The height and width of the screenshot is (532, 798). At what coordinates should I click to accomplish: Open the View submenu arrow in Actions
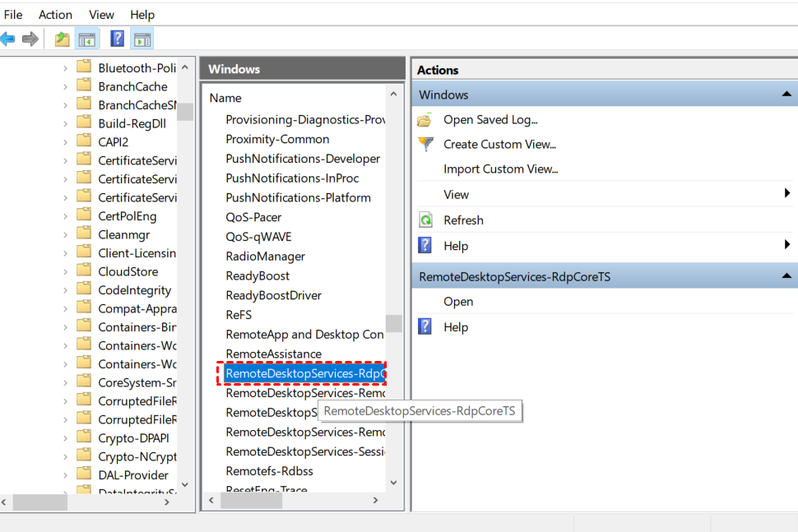pos(787,194)
